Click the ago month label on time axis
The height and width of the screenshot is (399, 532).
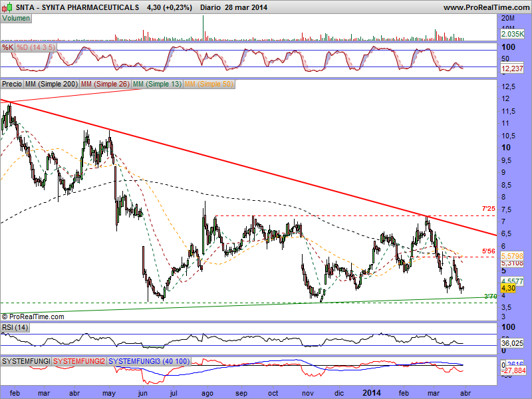[x=207, y=394]
